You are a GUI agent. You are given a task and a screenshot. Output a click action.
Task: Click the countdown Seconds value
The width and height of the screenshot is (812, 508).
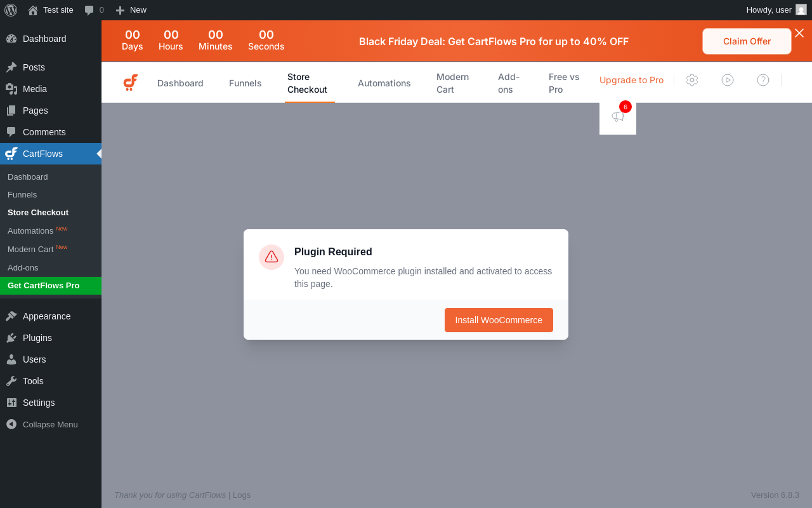(266, 35)
